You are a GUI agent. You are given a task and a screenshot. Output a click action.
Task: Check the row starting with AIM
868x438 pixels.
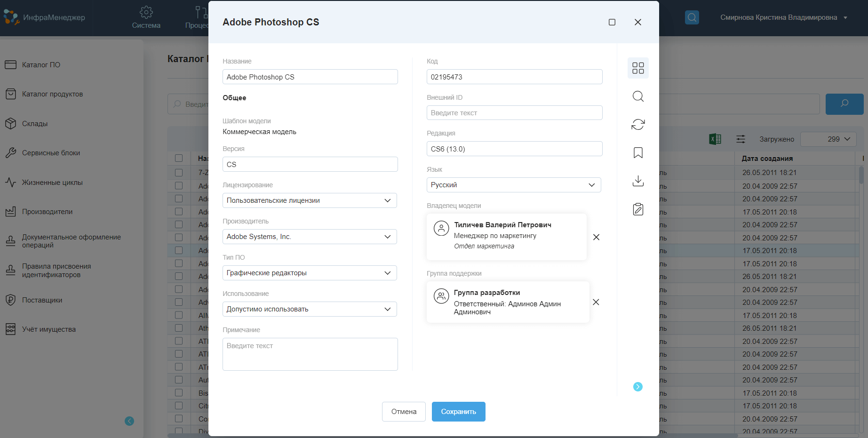(x=179, y=315)
